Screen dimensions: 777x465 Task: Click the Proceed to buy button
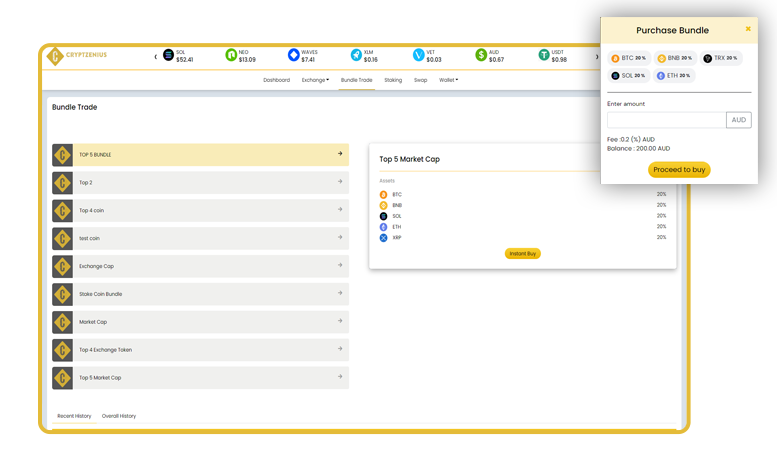point(679,170)
